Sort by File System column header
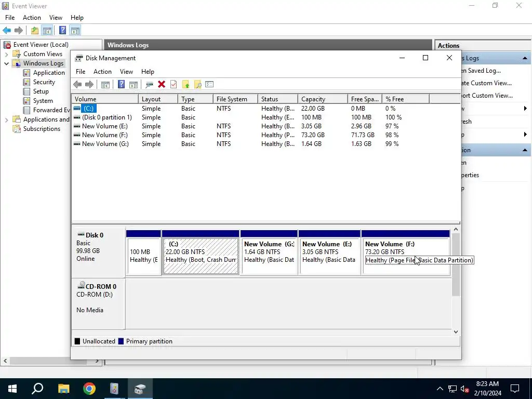 point(235,99)
